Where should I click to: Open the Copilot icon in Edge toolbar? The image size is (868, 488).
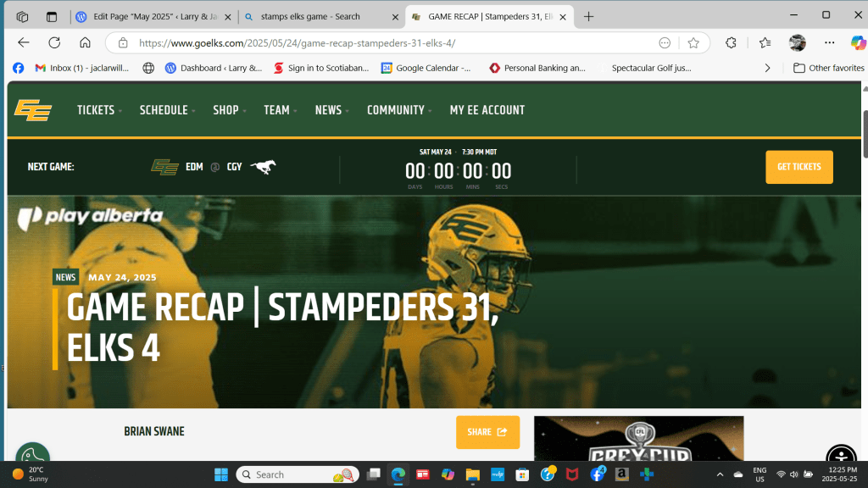857,42
